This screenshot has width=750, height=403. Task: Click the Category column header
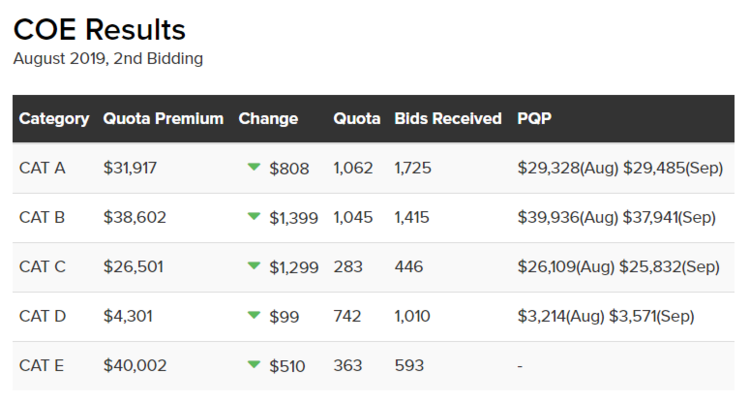click(54, 118)
